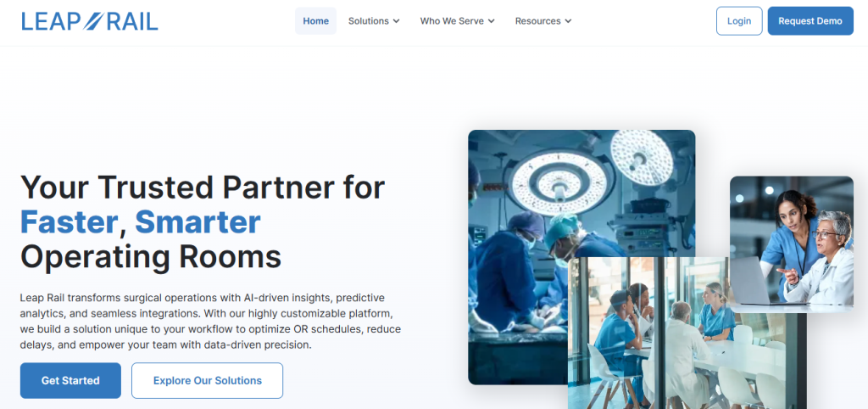This screenshot has width=868, height=409.
Task: Click the Leap Rail description paragraph
Action: pos(210,321)
